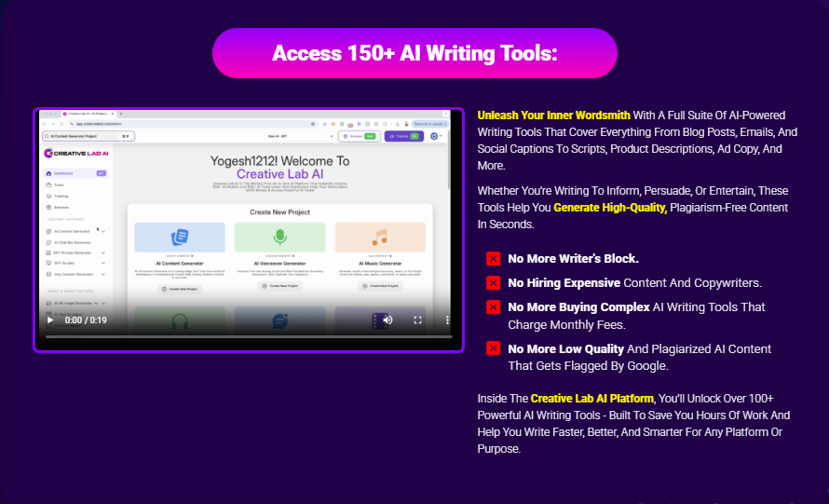Click the highlighted "Generate High-Quality," text
This screenshot has height=504, width=829.
(x=610, y=208)
